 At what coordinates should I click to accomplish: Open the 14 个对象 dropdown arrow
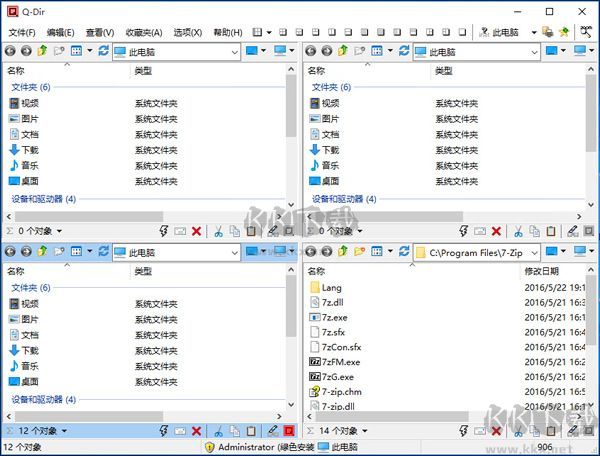pos(365,431)
